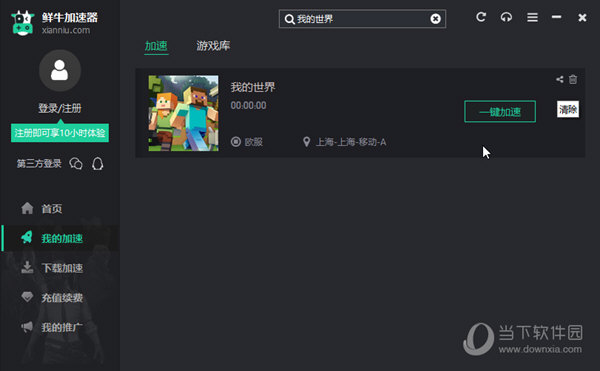Click the 清除 tooltip label
The width and height of the screenshot is (600, 371).
(x=568, y=110)
